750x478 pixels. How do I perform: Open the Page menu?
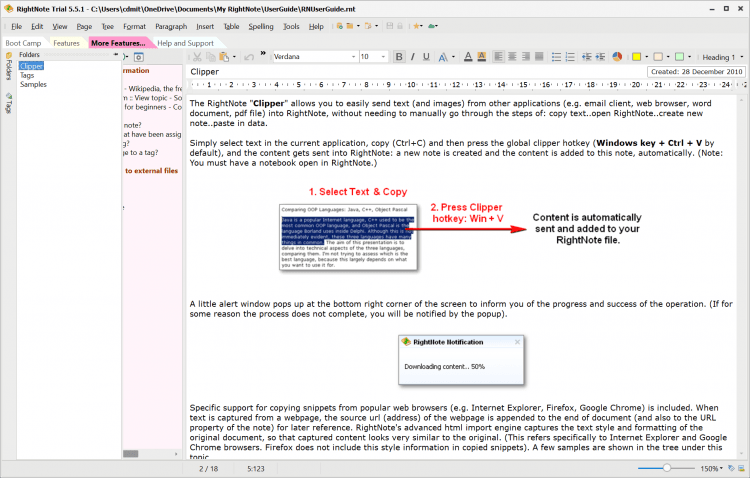[84, 26]
